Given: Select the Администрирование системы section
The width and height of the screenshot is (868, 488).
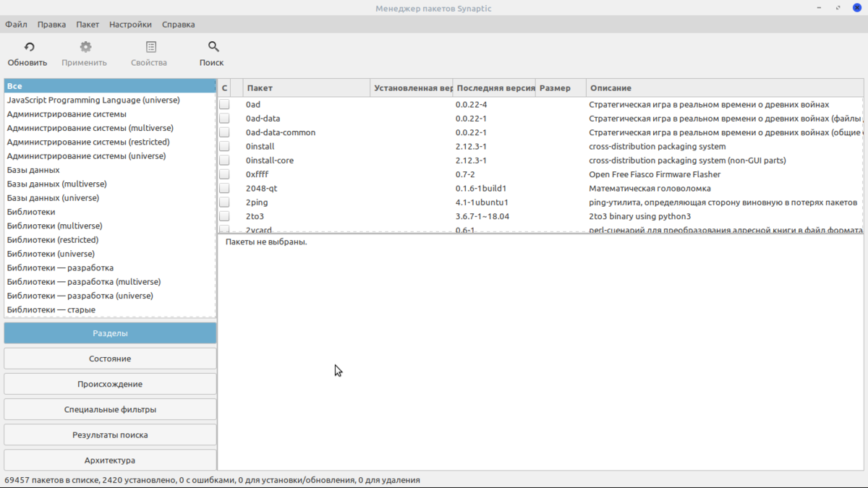Looking at the screenshot, I should (110, 114).
